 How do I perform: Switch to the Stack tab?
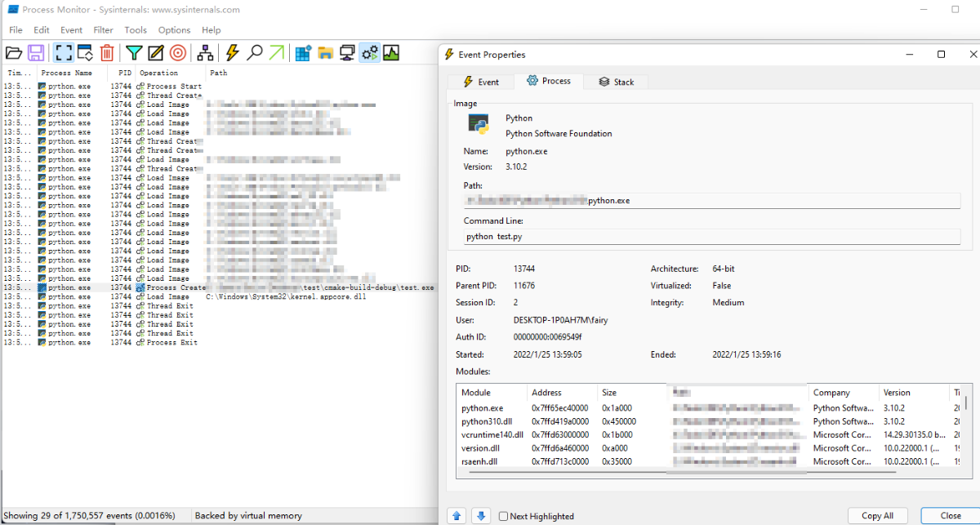617,82
